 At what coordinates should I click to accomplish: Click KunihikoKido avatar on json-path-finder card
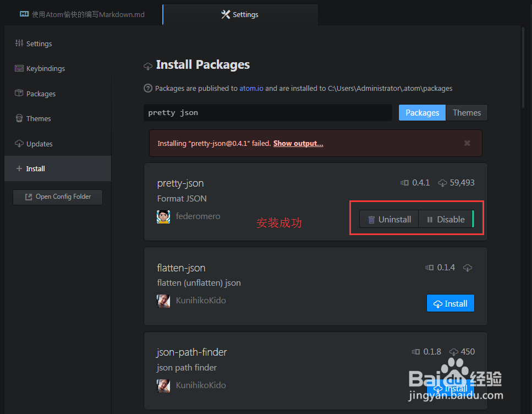point(163,386)
